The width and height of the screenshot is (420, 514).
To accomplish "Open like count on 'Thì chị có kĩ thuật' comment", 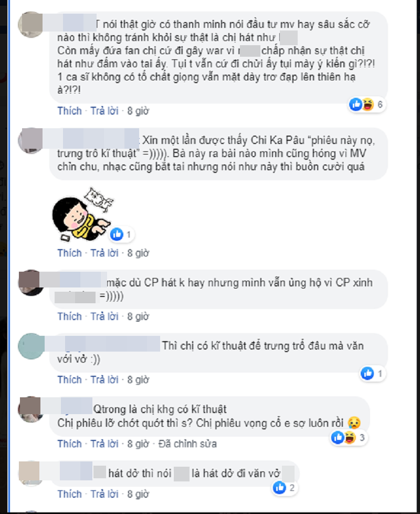I will [373, 373].
